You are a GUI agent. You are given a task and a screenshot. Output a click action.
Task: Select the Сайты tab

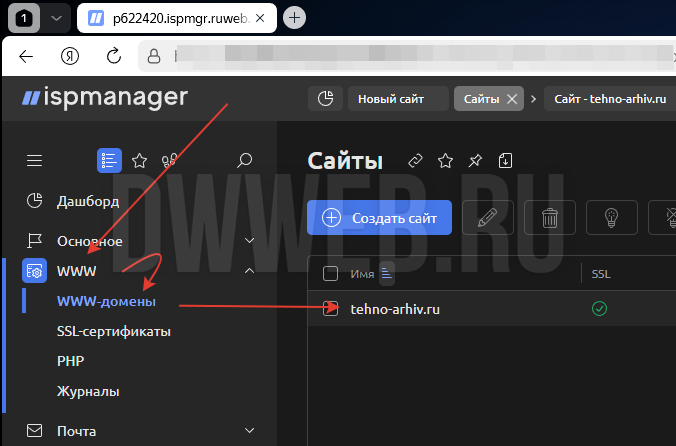481,99
